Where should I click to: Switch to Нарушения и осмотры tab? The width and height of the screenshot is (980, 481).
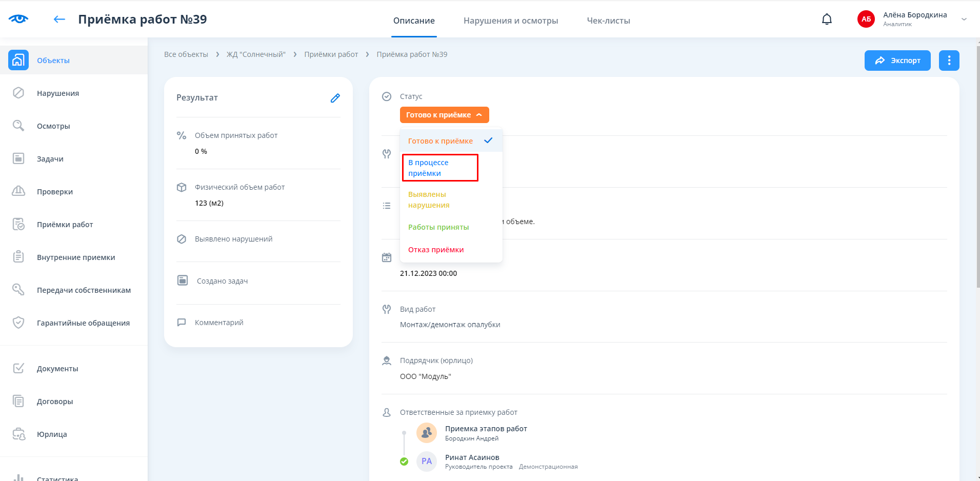(x=510, y=21)
